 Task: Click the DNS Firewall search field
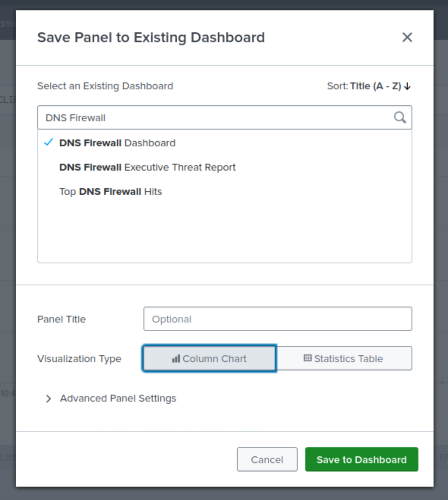[216, 118]
